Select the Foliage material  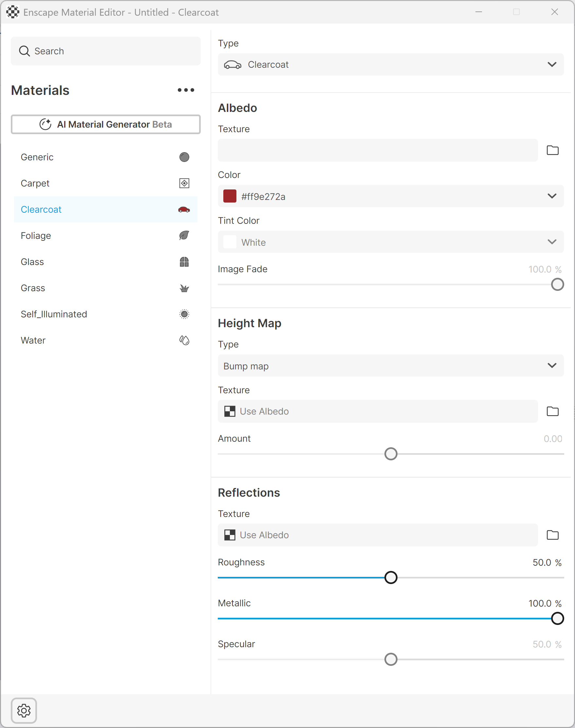(x=105, y=236)
